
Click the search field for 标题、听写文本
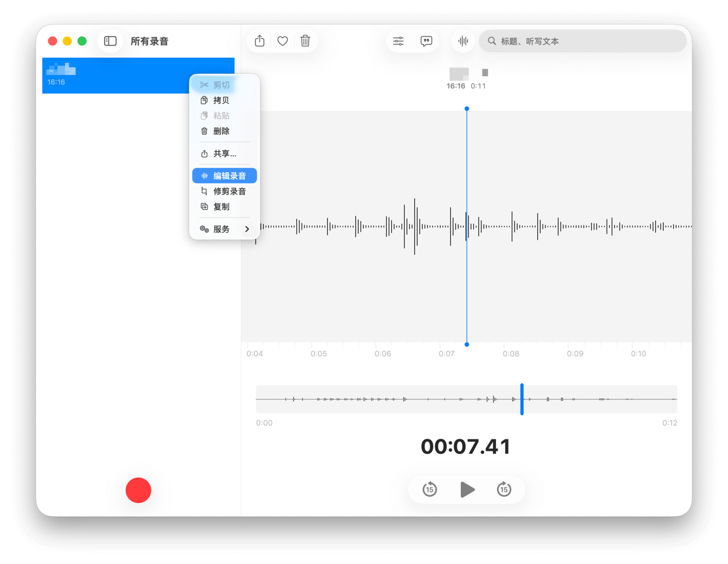pyautogui.click(x=587, y=41)
